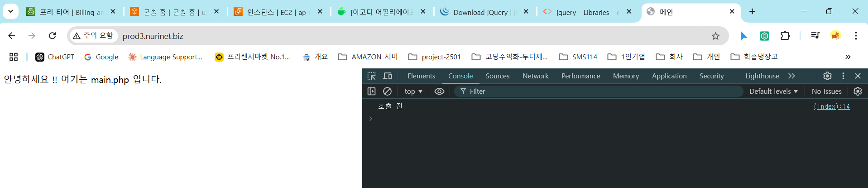The height and width of the screenshot is (188, 868).
Task: Toggle the device toolbar icon
Action: [388, 76]
